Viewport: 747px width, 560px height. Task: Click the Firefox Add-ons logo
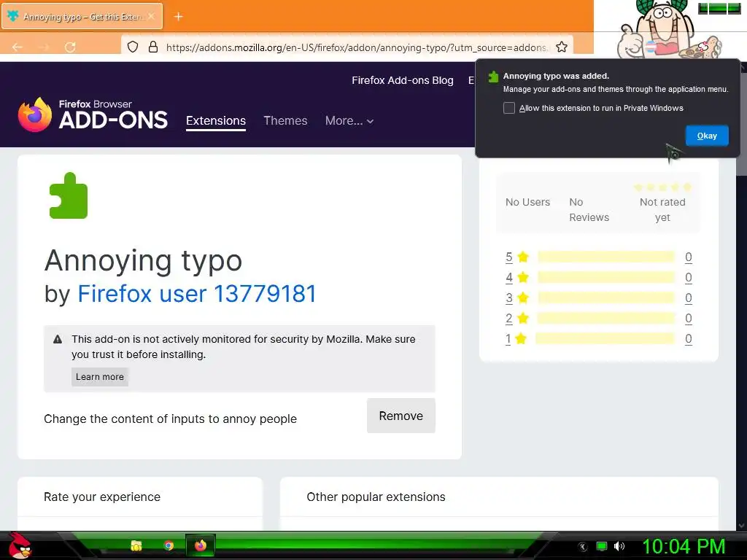(93, 114)
